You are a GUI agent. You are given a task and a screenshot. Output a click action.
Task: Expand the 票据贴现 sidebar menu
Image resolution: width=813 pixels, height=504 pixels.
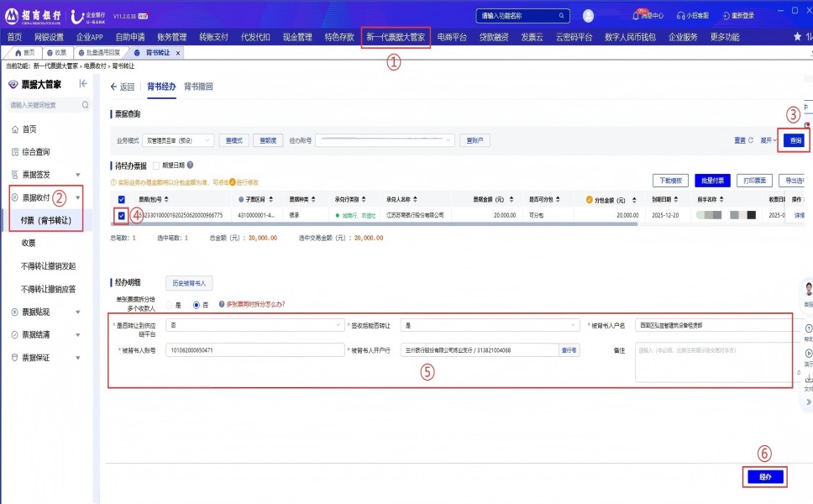46,312
